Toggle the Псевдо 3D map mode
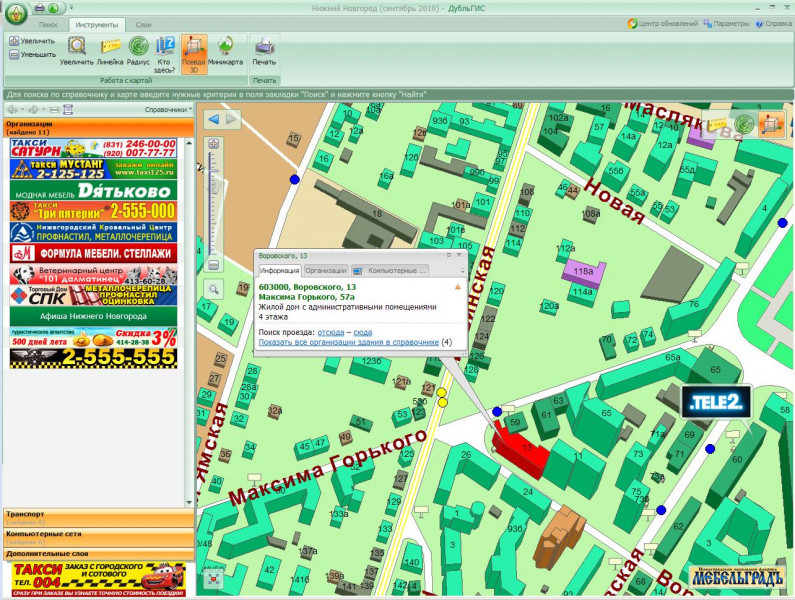 pyautogui.click(x=194, y=54)
